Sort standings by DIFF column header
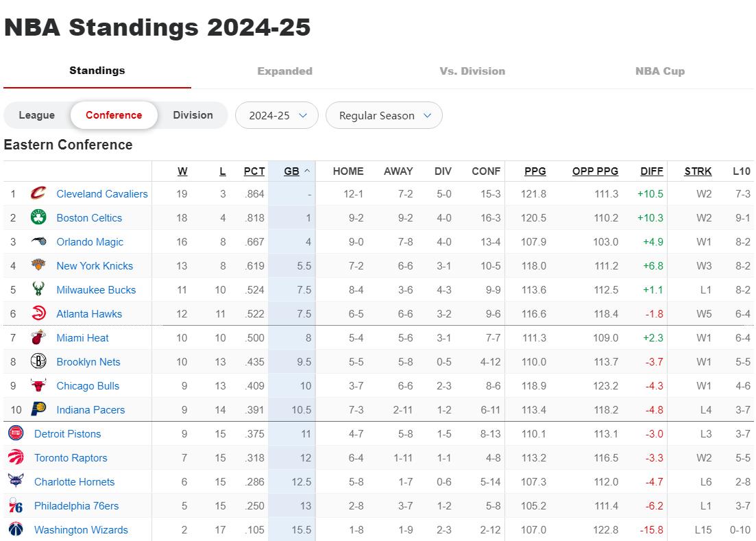The image size is (756, 541). click(651, 171)
